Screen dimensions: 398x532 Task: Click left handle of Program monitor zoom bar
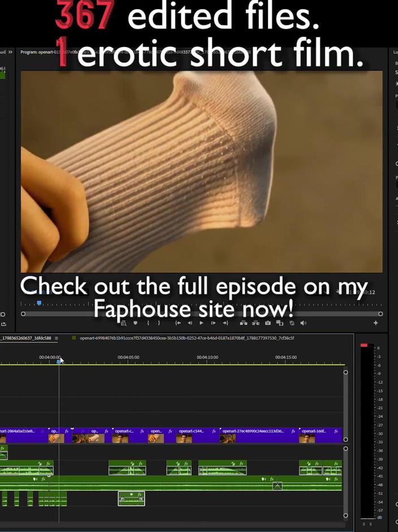[x=23, y=314]
